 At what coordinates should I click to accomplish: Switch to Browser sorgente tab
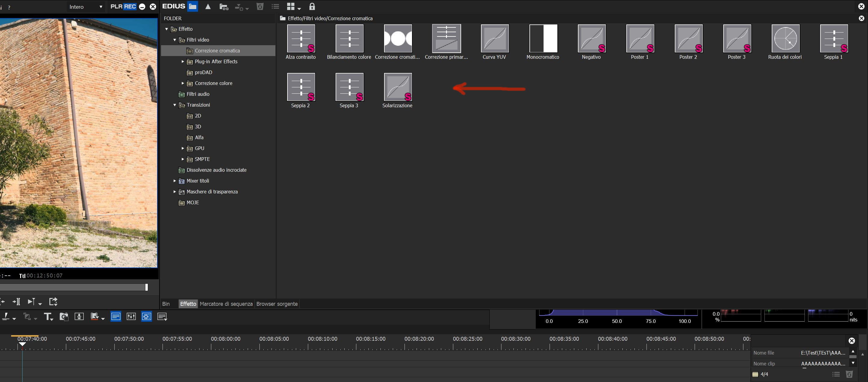click(277, 304)
